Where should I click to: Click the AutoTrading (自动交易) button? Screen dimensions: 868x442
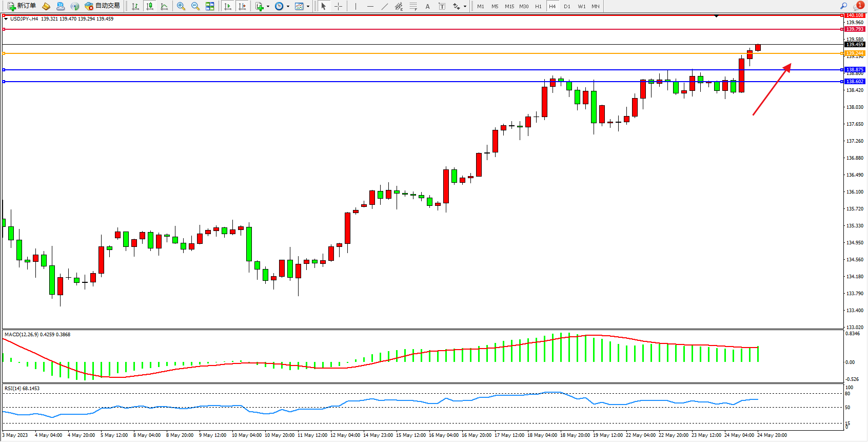pos(103,6)
